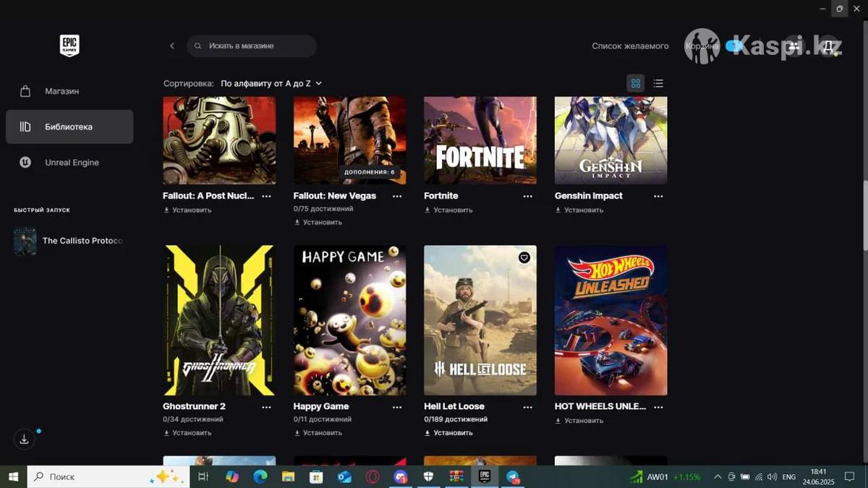Open options menu for Happy Game
This screenshot has width=868, height=488.
pos(397,407)
